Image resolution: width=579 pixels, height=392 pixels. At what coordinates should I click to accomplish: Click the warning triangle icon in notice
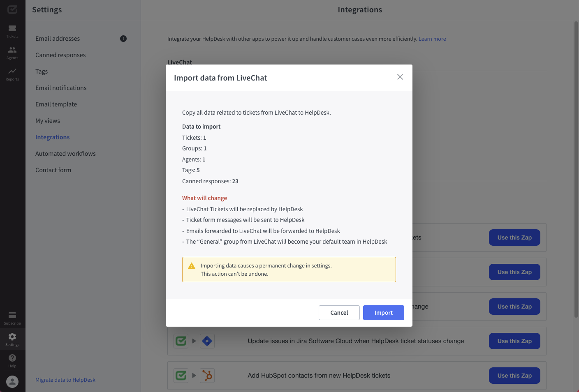point(192,266)
